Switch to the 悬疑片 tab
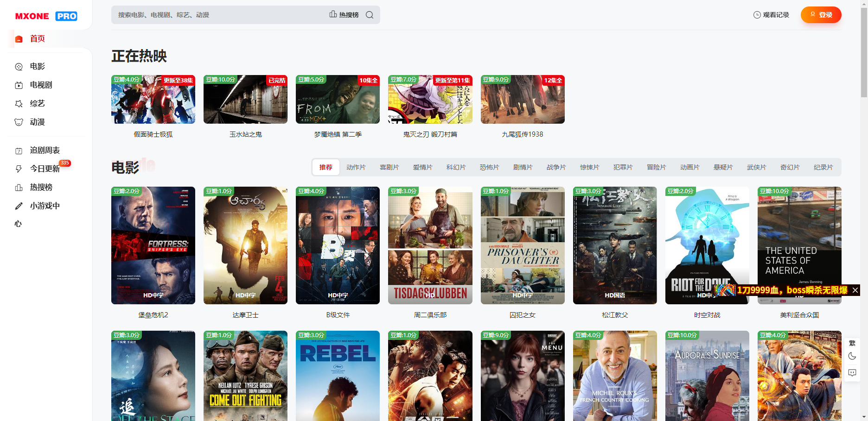This screenshot has height=421, width=868. pos(723,167)
